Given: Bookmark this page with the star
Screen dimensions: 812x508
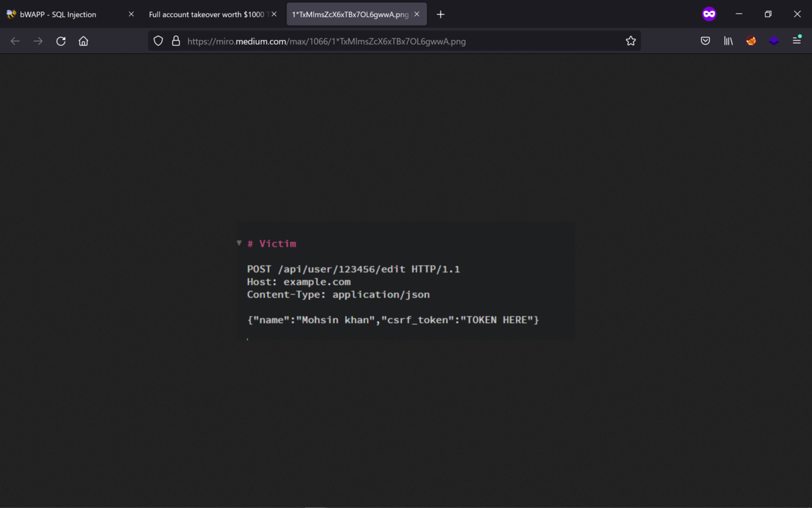Looking at the screenshot, I should click(631, 41).
